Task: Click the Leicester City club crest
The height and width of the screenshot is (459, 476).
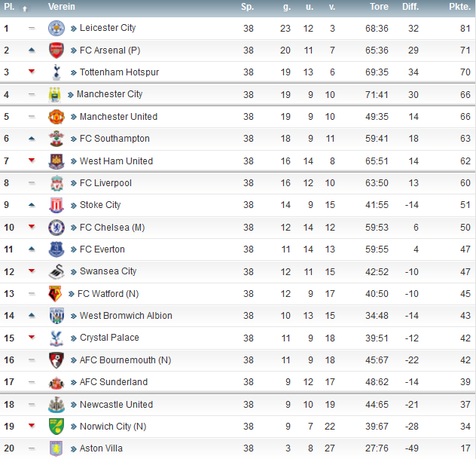Action: (x=56, y=28)
